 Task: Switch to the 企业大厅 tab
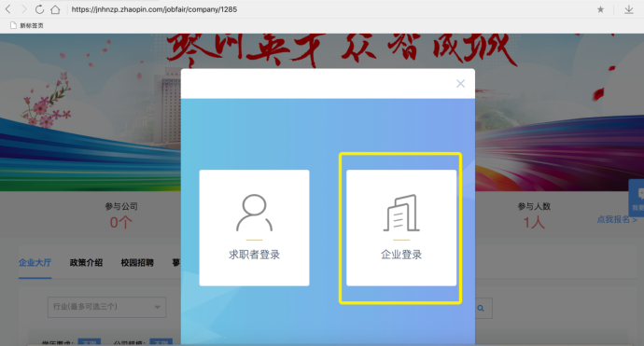pyautogui.click(x=35, y=263)
